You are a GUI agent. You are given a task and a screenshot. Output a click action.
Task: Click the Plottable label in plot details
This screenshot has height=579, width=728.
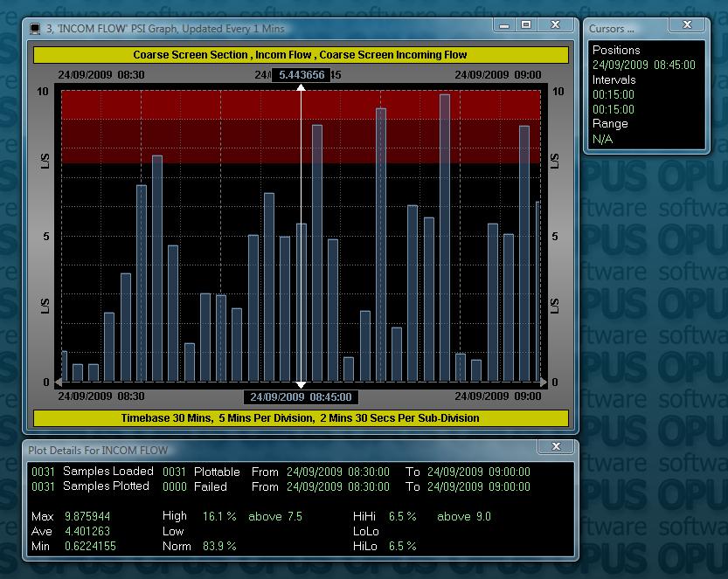[x=217, y=472]
